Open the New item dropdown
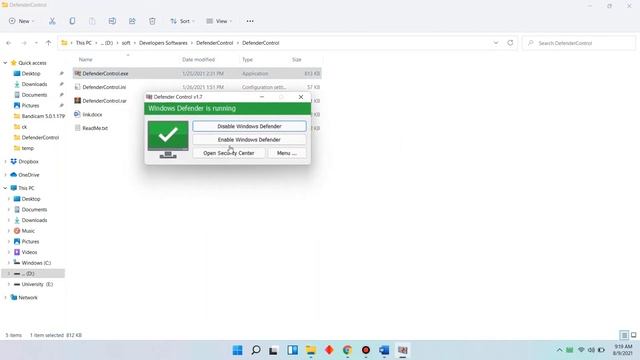Screen dimensions: 640x360 point(22,21)
